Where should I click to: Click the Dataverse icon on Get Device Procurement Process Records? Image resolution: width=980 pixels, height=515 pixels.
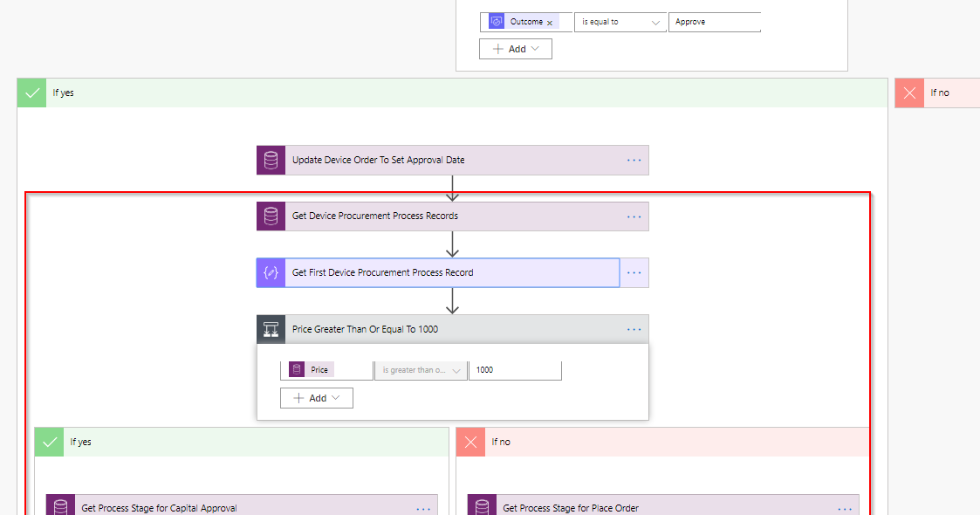click(x=271, y=216)
